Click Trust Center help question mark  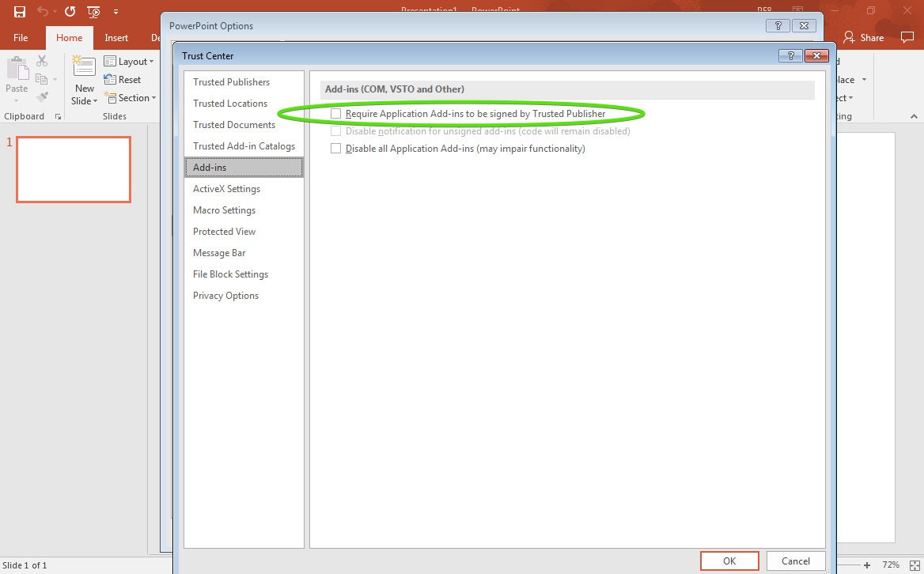[x=790, y=56]
